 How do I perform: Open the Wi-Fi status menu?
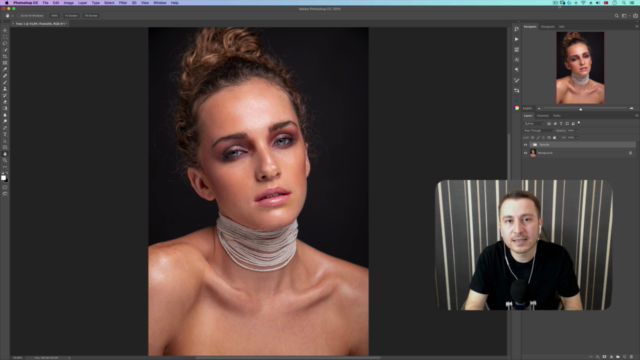tap(583, 3)
